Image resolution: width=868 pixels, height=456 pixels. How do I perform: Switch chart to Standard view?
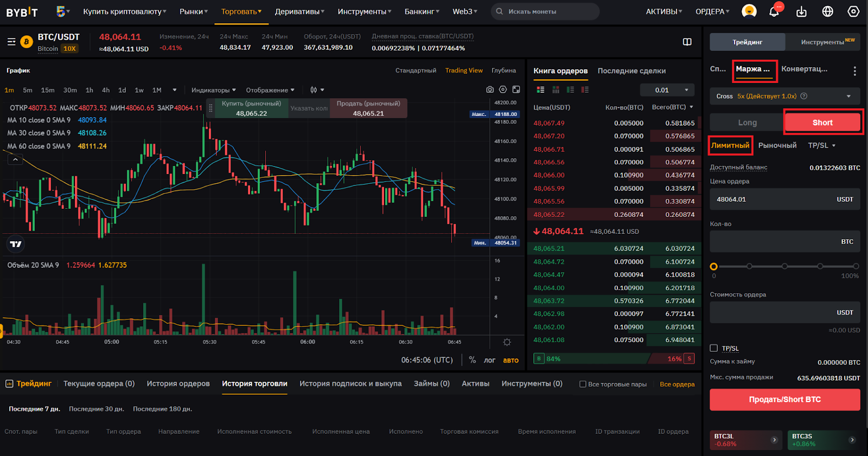416,70
